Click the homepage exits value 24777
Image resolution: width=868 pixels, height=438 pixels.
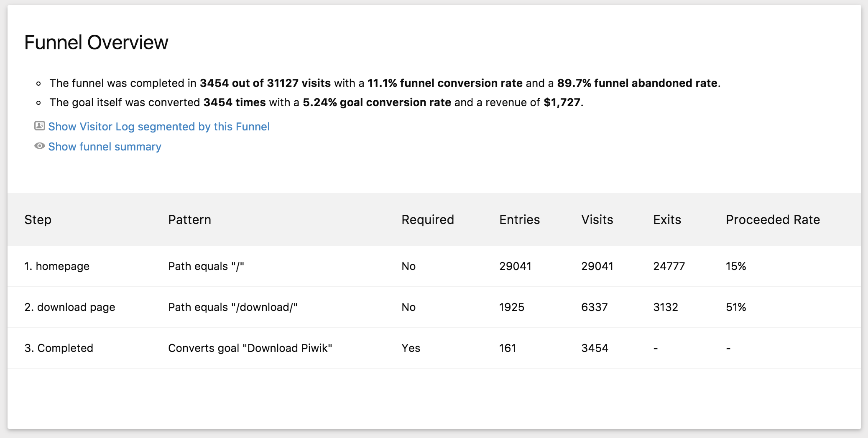point(669,266)
